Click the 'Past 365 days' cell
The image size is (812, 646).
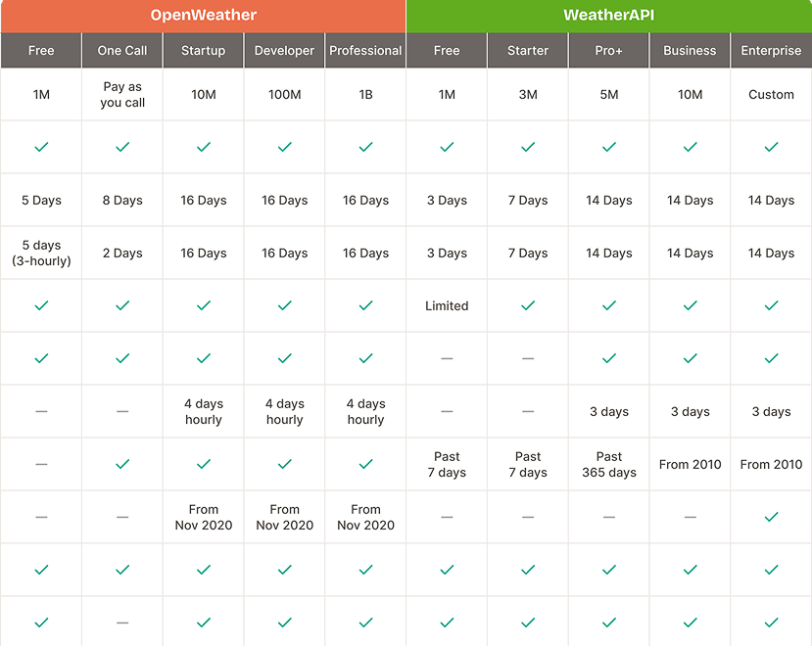pos(609,464)
